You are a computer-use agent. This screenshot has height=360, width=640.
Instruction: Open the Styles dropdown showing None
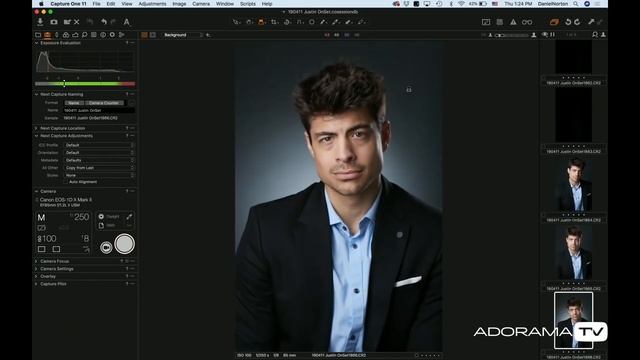tap(99, 175)
